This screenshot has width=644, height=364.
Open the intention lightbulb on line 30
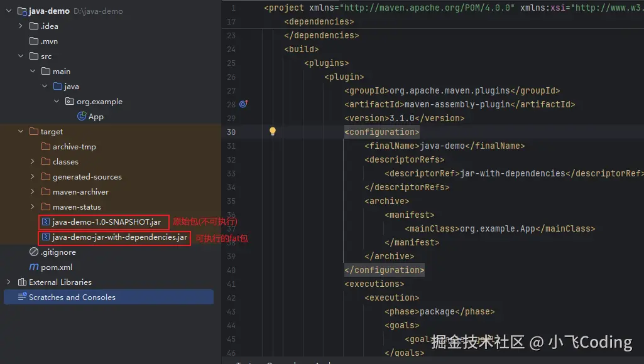272,131
